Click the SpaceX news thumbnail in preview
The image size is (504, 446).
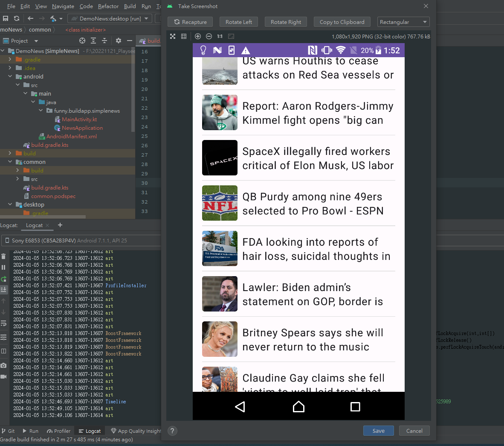(x=220, y=157)
